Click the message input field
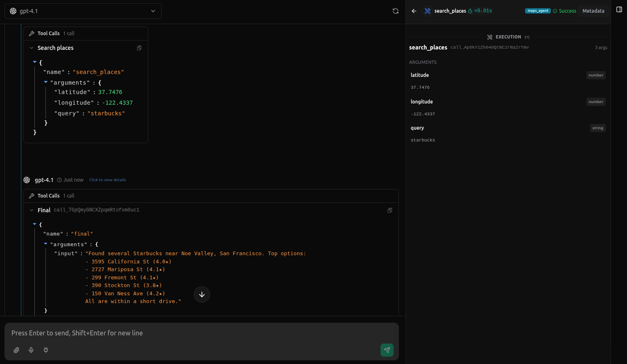Image resolution: width=627 pixels, height=364 pixels. pos(164,333)
